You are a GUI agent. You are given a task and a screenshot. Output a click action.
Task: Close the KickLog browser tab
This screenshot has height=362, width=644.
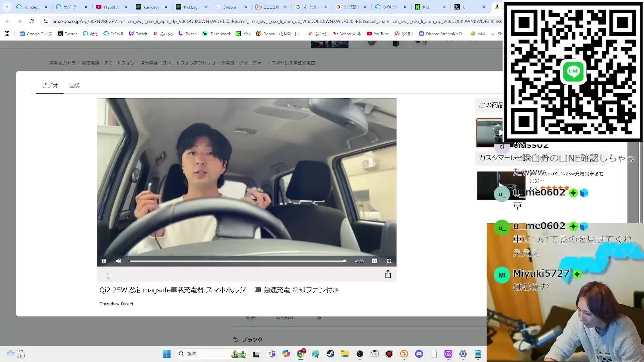pyautogui.click(x=206, y=7)
